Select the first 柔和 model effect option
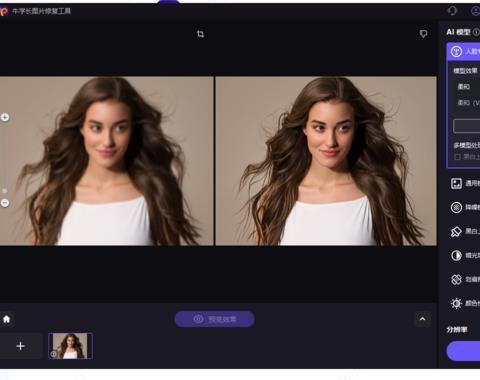480x380 pixels. 464,87
